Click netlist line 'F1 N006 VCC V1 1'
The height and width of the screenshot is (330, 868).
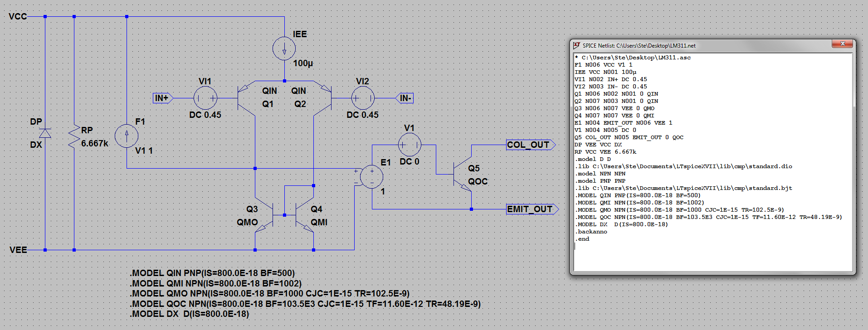pyautogui.click(x=603, y=65)
